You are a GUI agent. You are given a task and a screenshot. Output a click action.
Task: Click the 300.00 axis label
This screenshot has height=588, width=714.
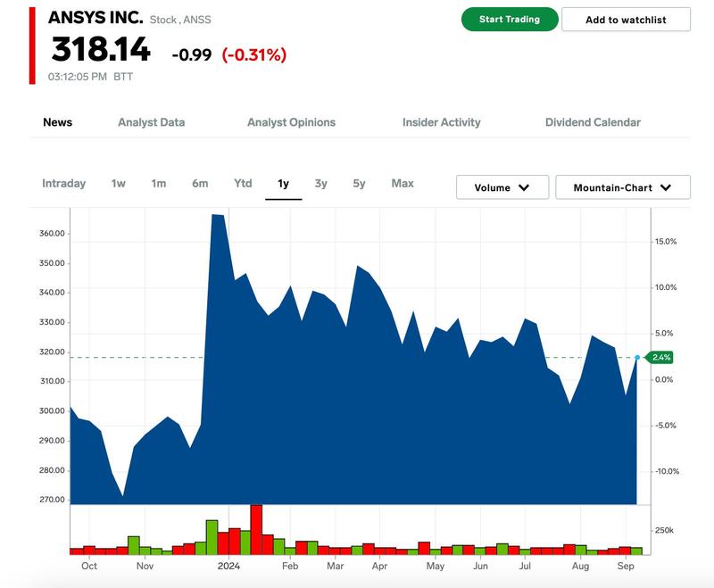[x=52, y=411]
